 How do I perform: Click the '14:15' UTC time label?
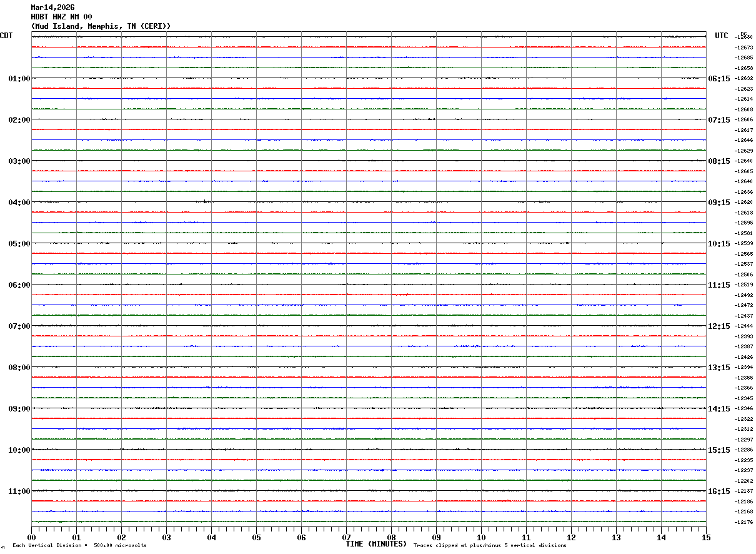(719, 409)
